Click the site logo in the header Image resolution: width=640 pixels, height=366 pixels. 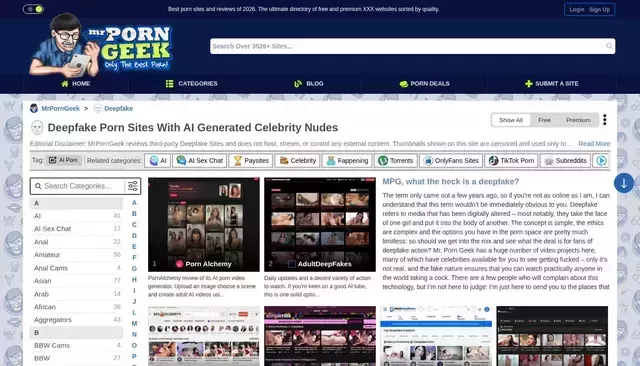pos(101,45)
